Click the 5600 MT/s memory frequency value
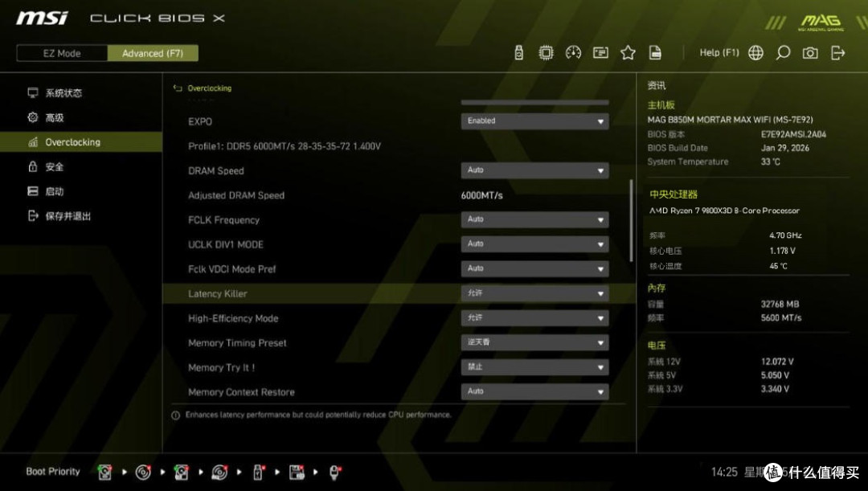This screenshot has height=491, width=868. click(781, 317)
